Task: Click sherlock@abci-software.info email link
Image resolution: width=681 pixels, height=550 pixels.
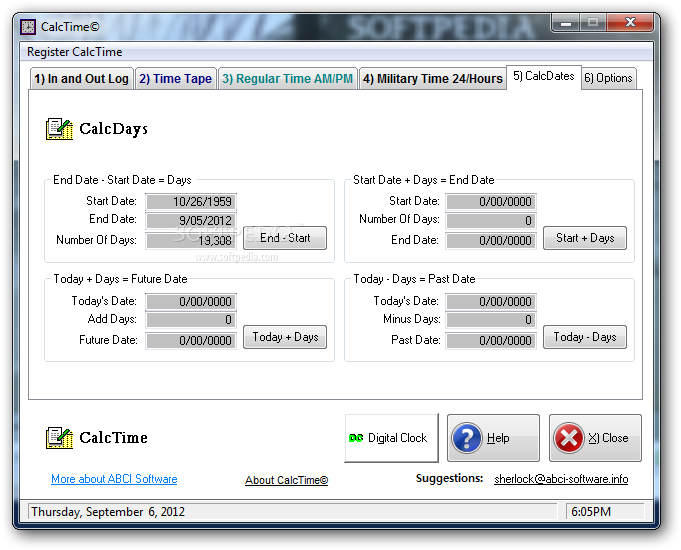Action: 561,479
